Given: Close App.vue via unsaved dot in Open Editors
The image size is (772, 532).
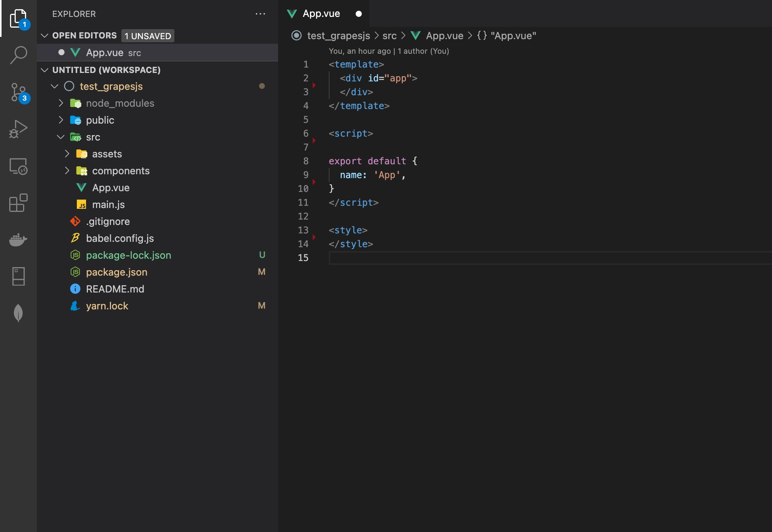Looking at the screenshot, I should pyautogui.click(x=61, y=53).
